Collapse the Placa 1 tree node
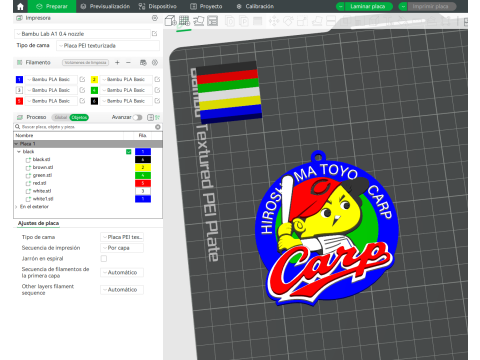This screenshot has width=480, height=360. pos(16,144)
